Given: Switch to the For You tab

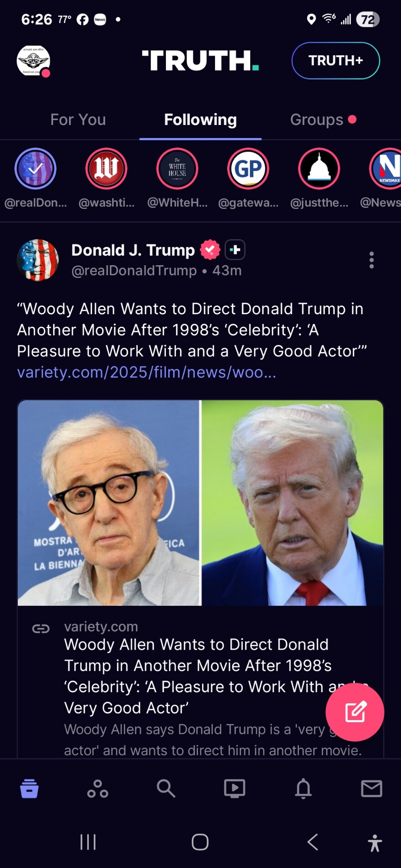Looking at the screenshot, I should point(78,120).
